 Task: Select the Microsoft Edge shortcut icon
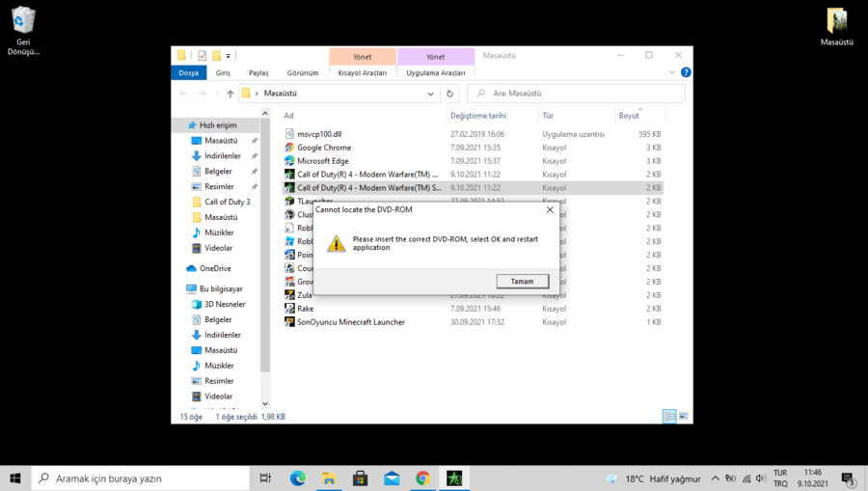289,160
